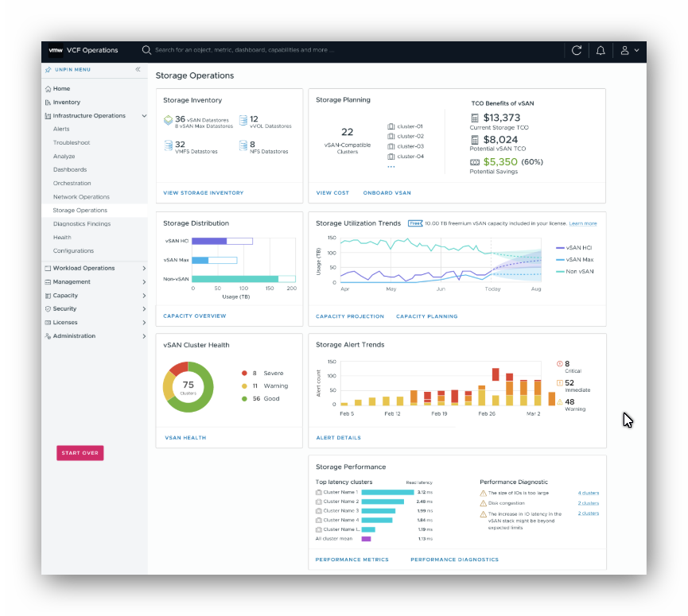Click the Administration icon in sidebar
This screenshot has height=616, width=688.
(48, 336)
